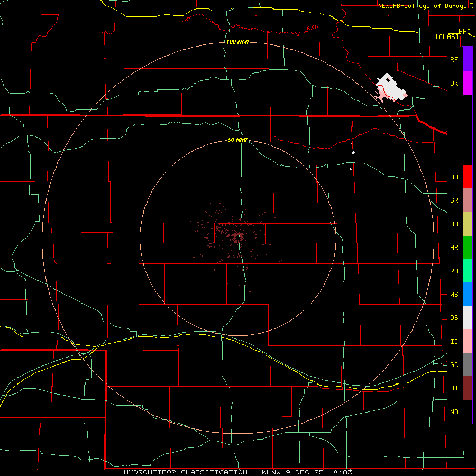Click the HYDROMETEOR CLASSIFICATION KLNX title caption
Viewport: 476px width, 476px height.
click(237, 472)
